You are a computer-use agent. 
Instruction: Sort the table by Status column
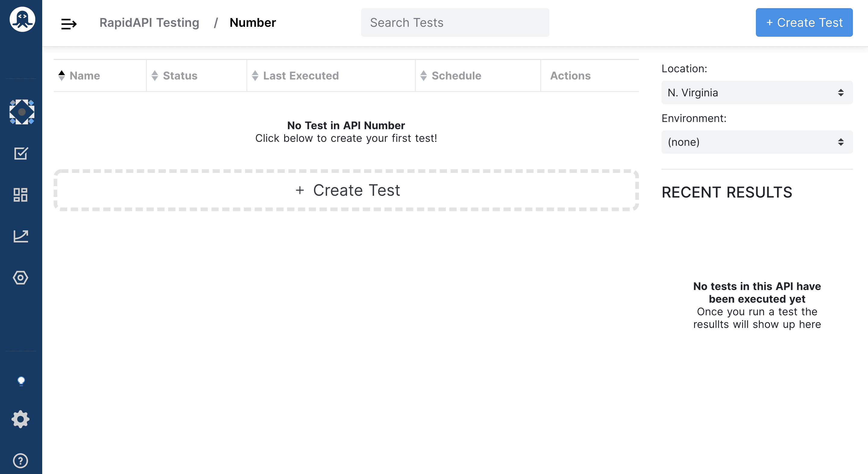(175, 75)
